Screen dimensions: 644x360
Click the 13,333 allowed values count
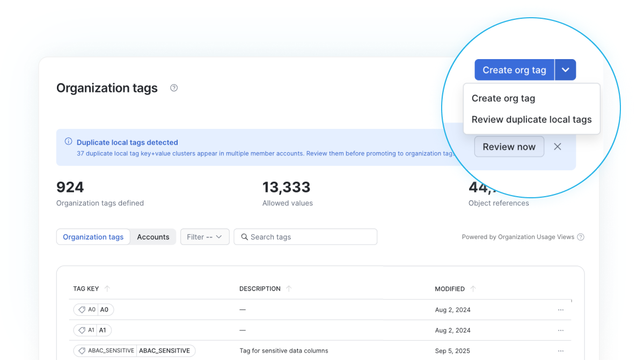(287, 187)
